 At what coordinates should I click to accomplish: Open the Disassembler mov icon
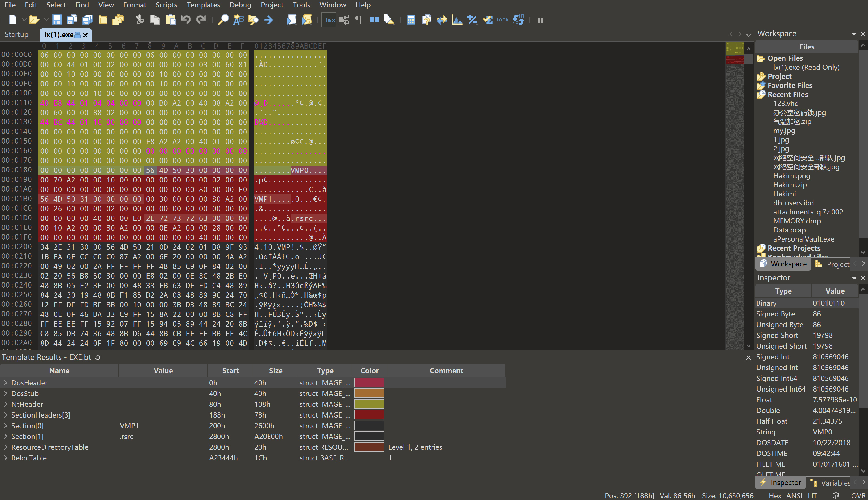[x=503, y=20]
